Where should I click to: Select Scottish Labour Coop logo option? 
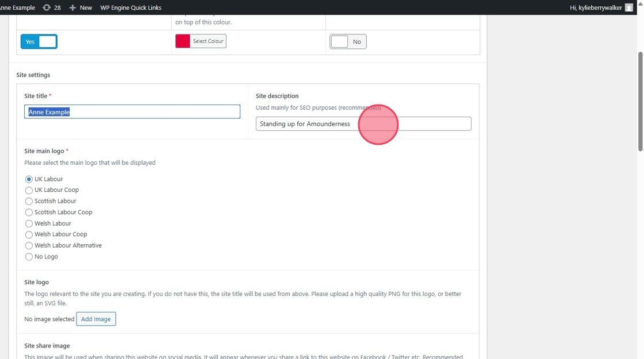(x=29, y=213)
